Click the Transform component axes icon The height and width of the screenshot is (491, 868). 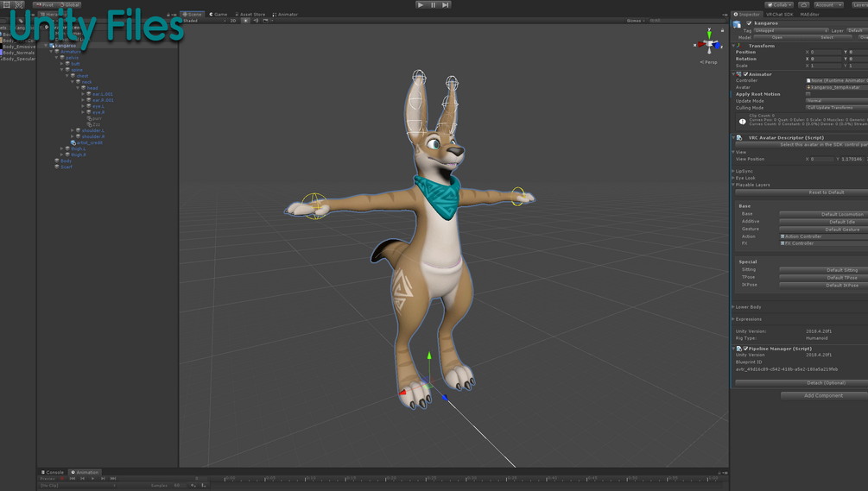pos(739,46)
